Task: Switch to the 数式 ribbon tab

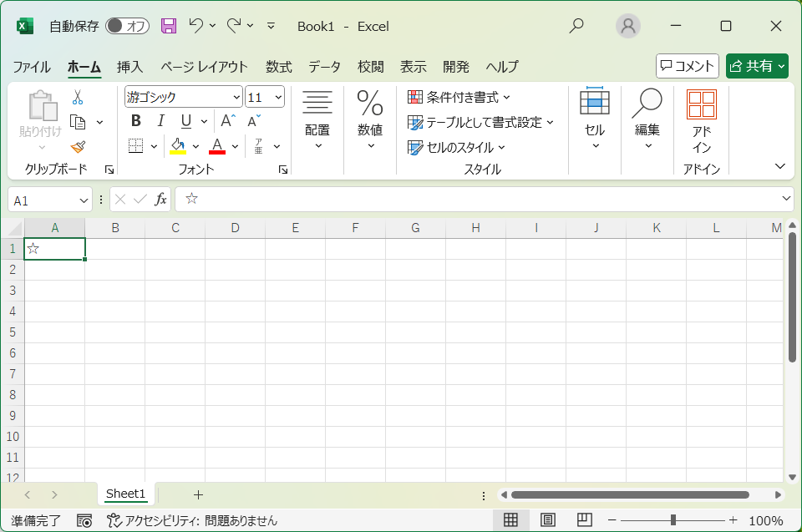Action: (x=279, y=67)
